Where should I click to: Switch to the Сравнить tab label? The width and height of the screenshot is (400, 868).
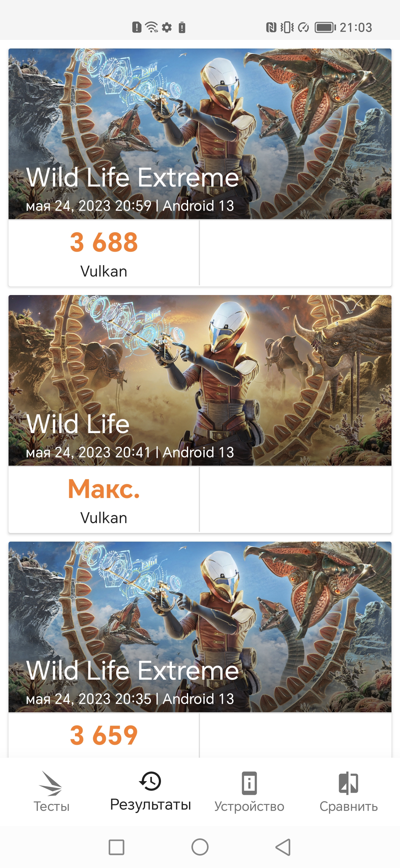[x=348, y=807]
